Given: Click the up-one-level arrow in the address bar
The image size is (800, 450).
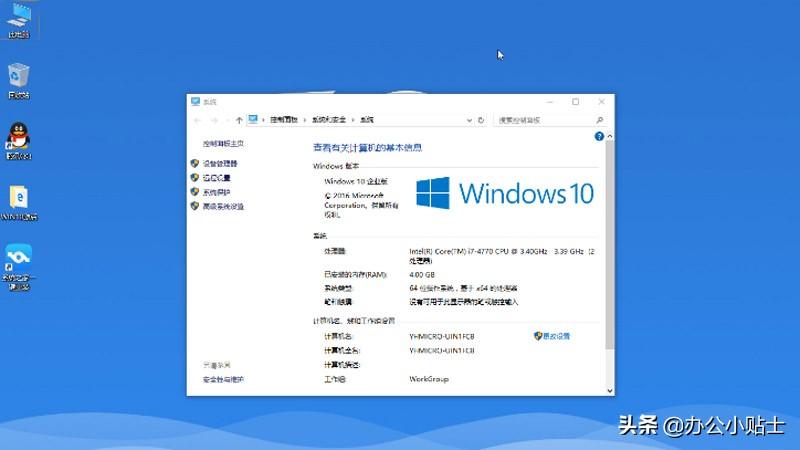Looking at the screenshot, I should 239,120.
